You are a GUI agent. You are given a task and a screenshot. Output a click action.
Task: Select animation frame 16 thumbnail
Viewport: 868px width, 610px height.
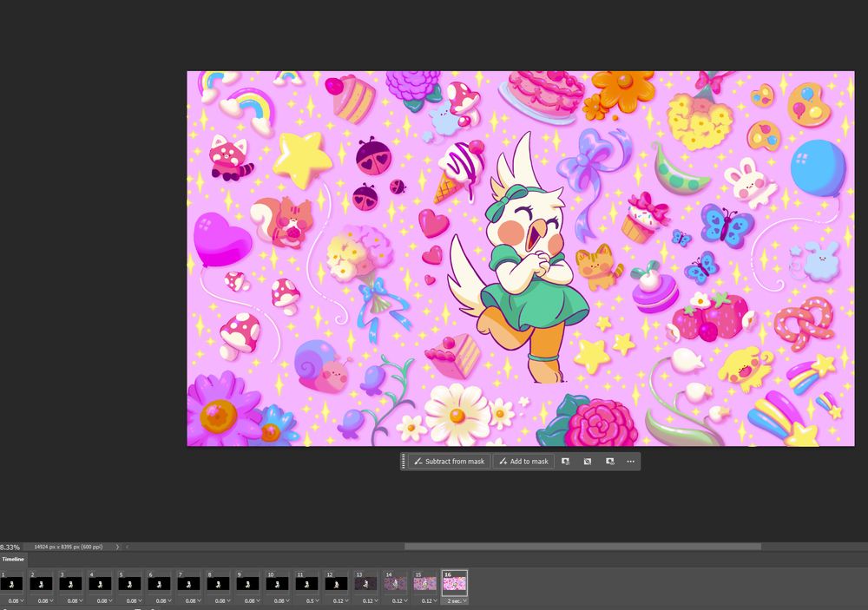pyautogui.click(x=454, y=584)
